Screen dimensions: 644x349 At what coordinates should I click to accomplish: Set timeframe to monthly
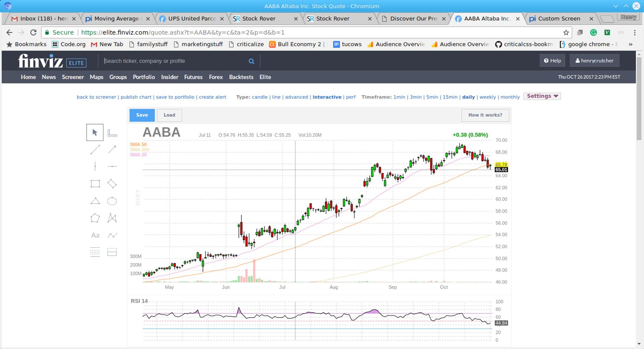510,97
